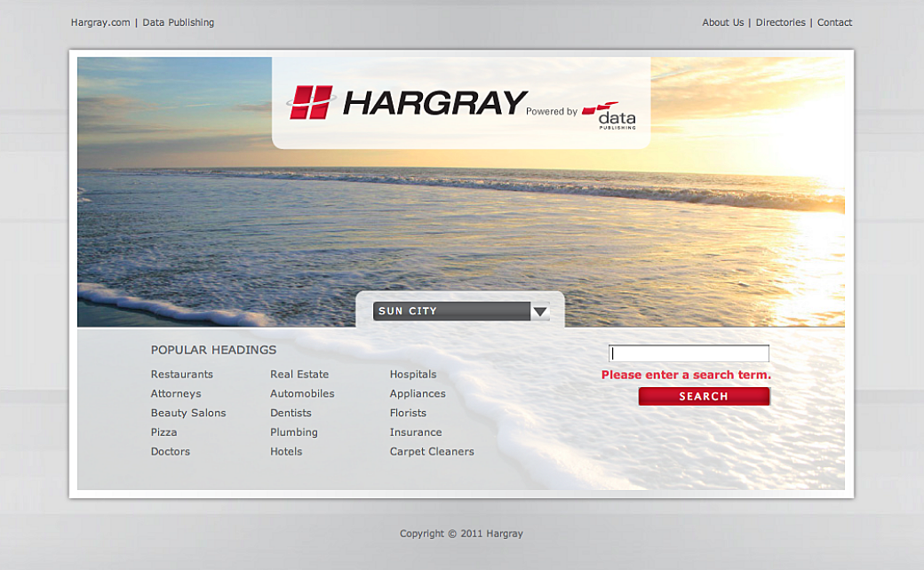
Task: Select the Restaurants heading
Action: (x=182, y=375)
